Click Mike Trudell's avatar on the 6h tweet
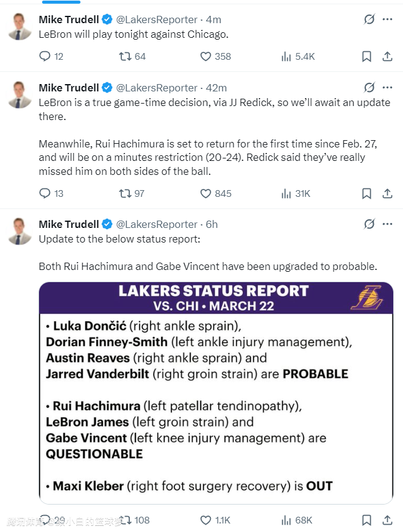 click(20, 231)
